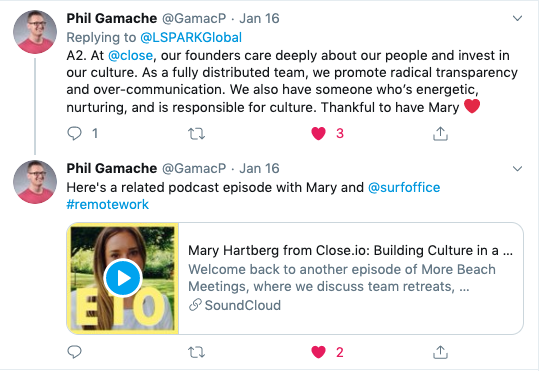Viewport: 542px width, 371px height.
Task: Retweet the first tweet by Phil Gamache
Action: click(196, 133)
